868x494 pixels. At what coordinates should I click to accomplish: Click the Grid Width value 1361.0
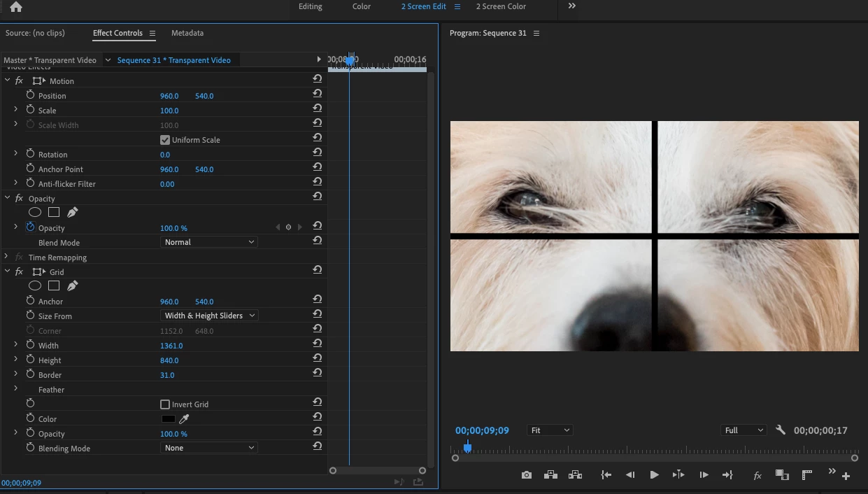coord(171,346)
